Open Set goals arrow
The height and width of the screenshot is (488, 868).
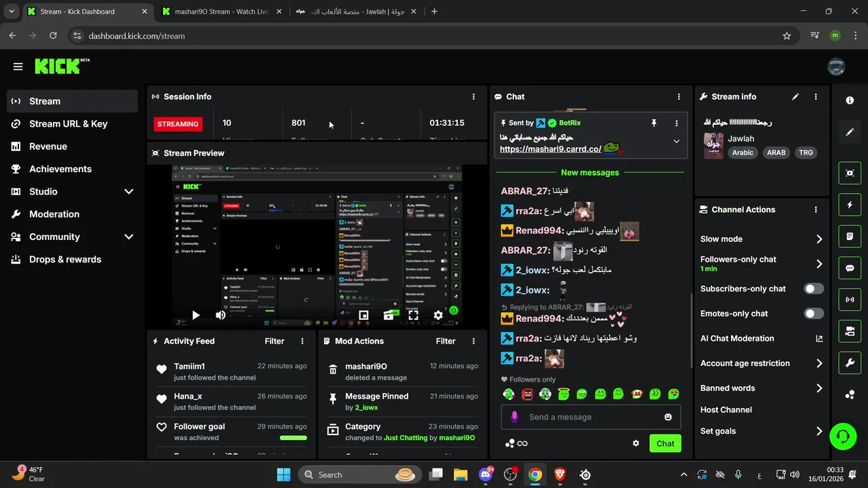click(819, 431)
